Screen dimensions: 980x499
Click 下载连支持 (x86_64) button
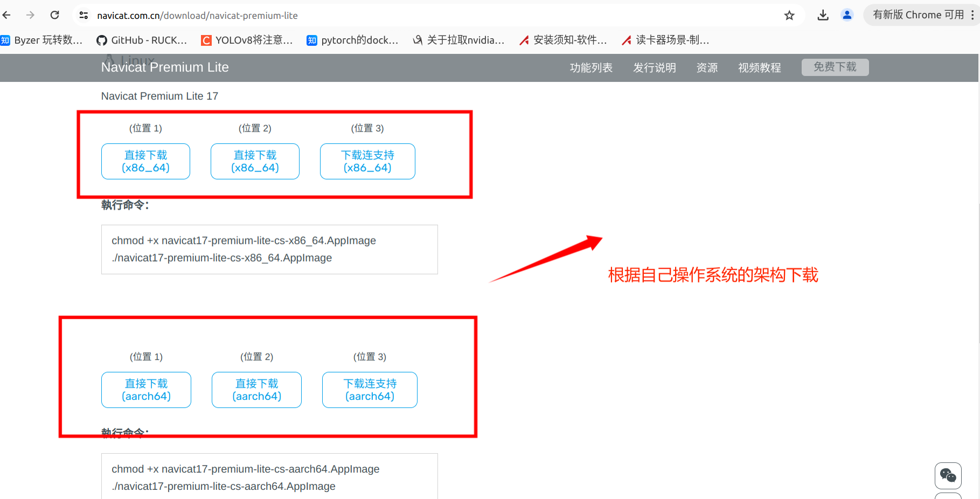pyautogui.click(x=367, y=161)
